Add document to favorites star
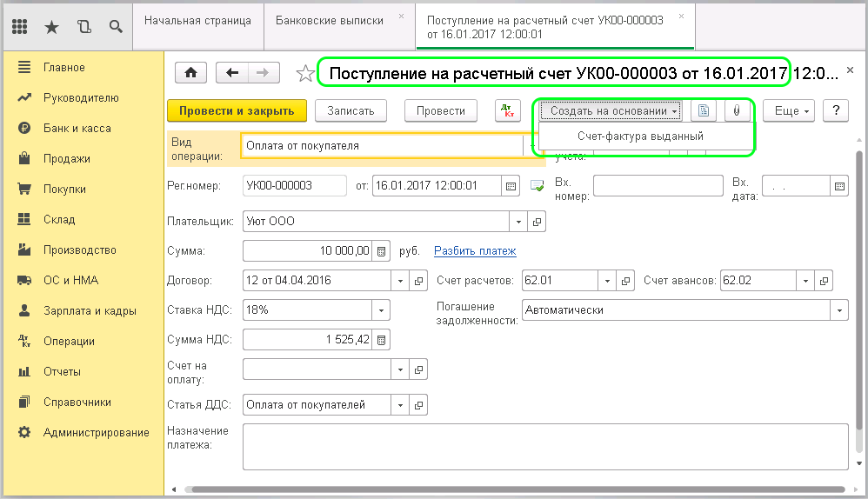Screen dimensions: 868x499 pyautogui.click(x=305, y=74)
